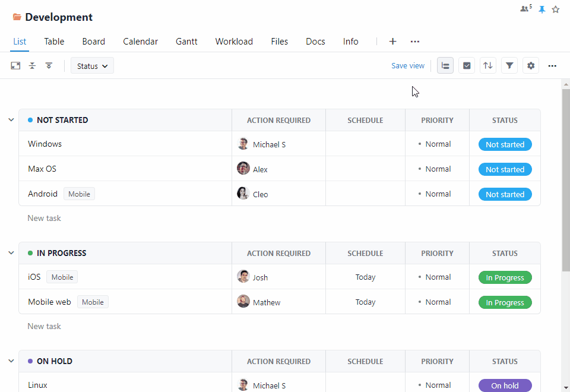Click Cleo avatar in Android row
The width and height of the screenshot is (570, 392).
243,194
